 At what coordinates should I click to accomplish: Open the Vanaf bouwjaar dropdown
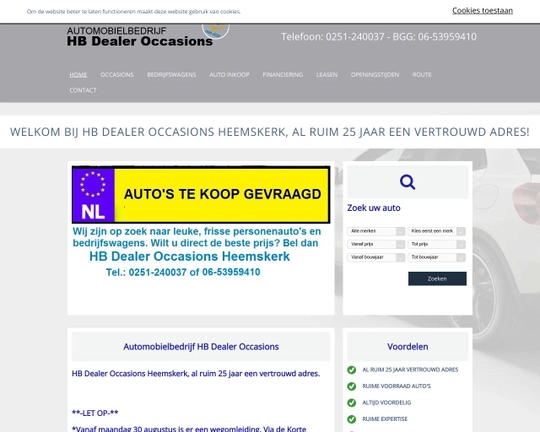coord(376,257)
